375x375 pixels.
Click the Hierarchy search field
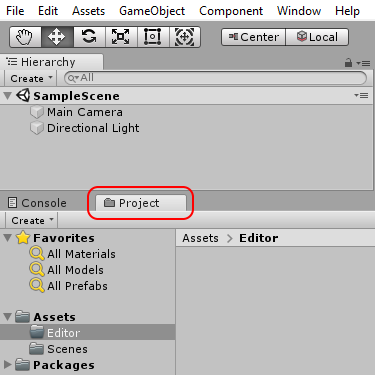pyautogui.click(x=215, y=78)
